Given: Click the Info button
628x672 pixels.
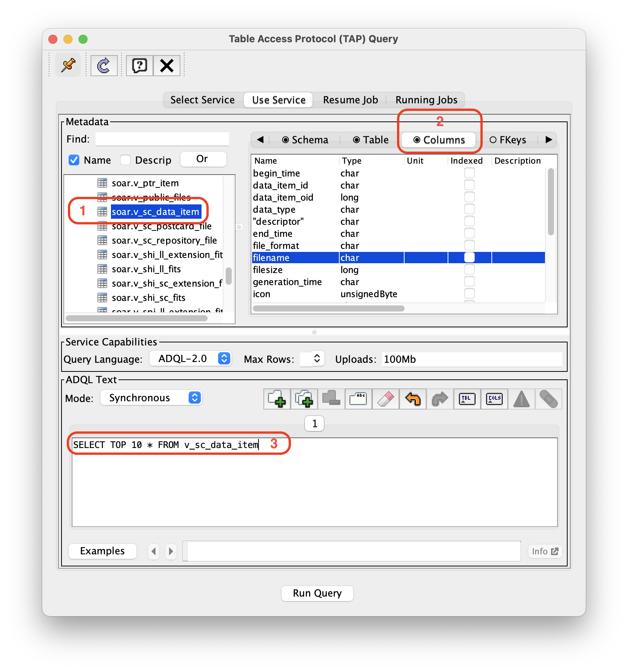Looking at the screenshot, I should [545, 551].
